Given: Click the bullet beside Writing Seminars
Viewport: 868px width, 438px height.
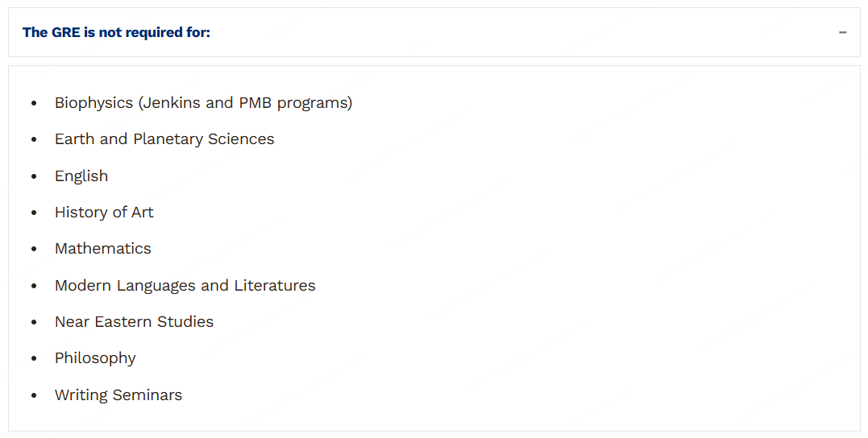Looking at the screenshot, I should (34, 396).
